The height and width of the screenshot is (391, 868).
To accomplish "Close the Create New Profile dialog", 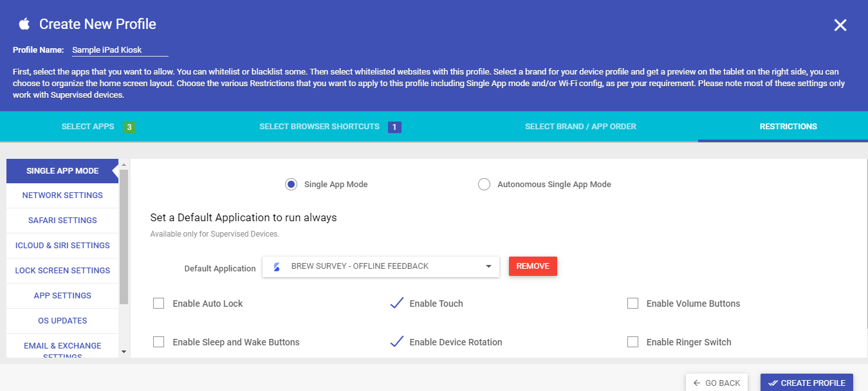I will pyautogui.click(x=840, y=25).
